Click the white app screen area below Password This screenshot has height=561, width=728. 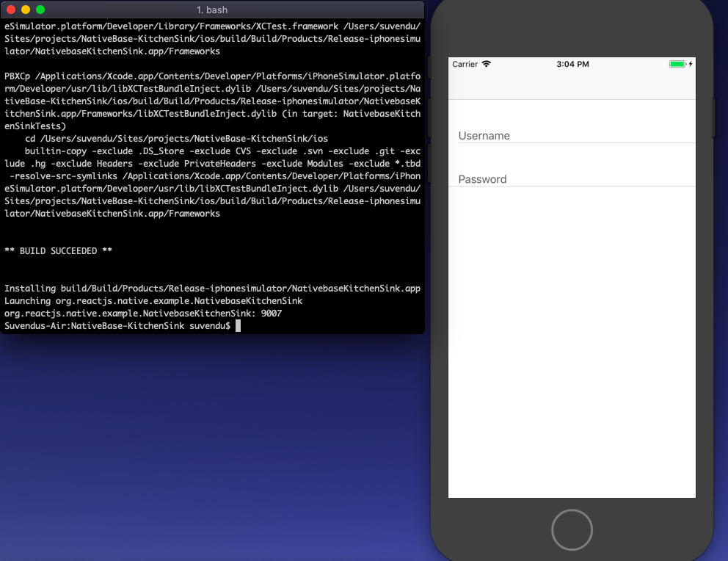click(x=572, y=330)
